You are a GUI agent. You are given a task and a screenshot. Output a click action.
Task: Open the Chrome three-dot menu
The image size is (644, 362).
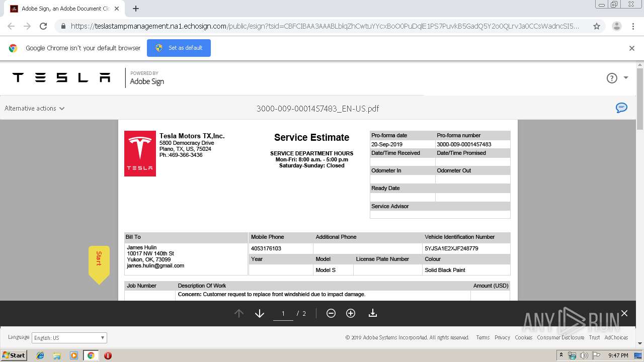pyautogui.click(x=632, y=26)
